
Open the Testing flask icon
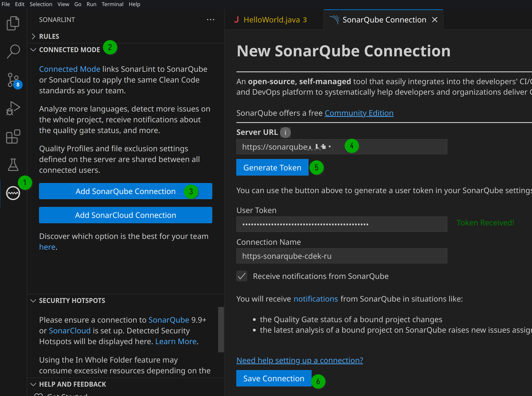[13, 165]
